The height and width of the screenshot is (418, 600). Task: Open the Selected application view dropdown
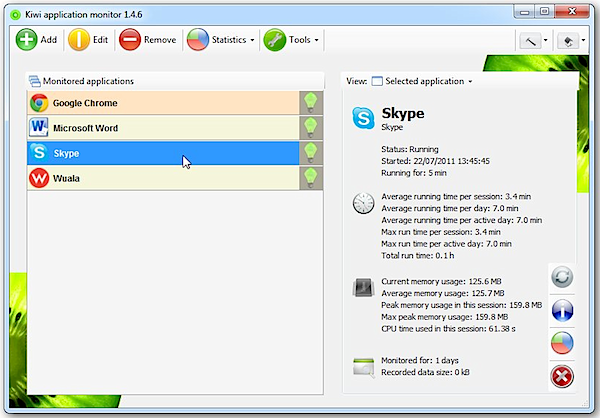point(422,81)
